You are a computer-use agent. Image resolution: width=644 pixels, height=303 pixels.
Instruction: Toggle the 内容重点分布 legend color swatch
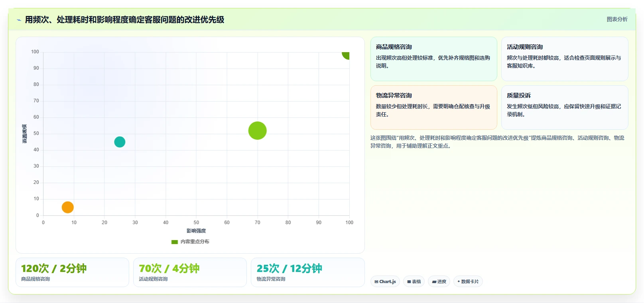pyautogui.click(x=174, y=242)
